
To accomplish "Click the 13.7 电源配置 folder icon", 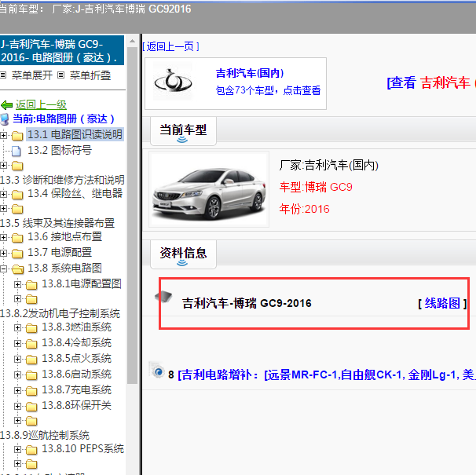I will click(x=17, y=254).
